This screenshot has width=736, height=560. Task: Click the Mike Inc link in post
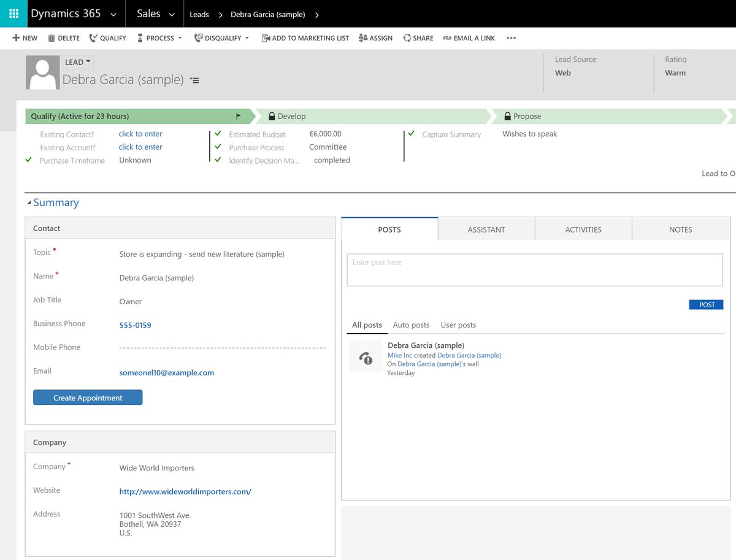[x=400, y=355]
